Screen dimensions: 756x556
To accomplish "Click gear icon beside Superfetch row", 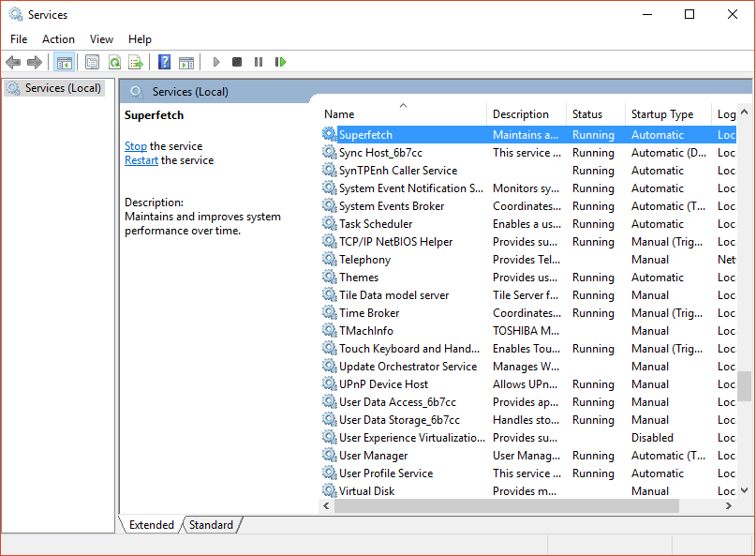I will (330, 134).
